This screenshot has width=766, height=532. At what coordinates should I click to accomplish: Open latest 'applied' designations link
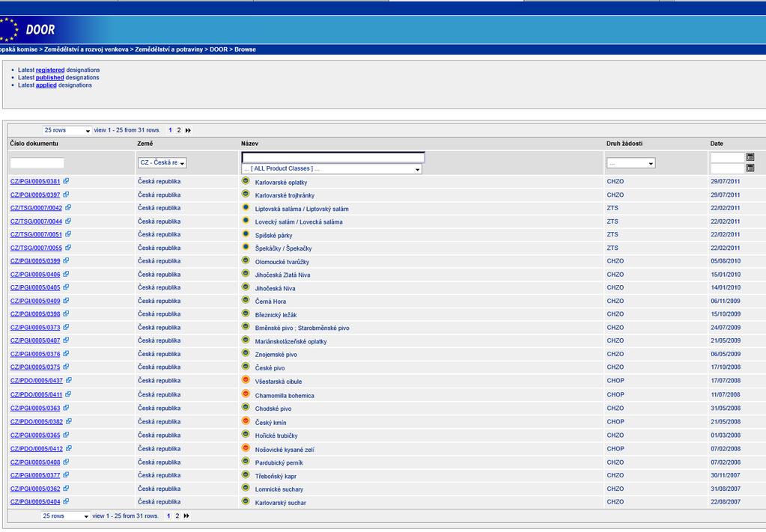pos(46,85)
